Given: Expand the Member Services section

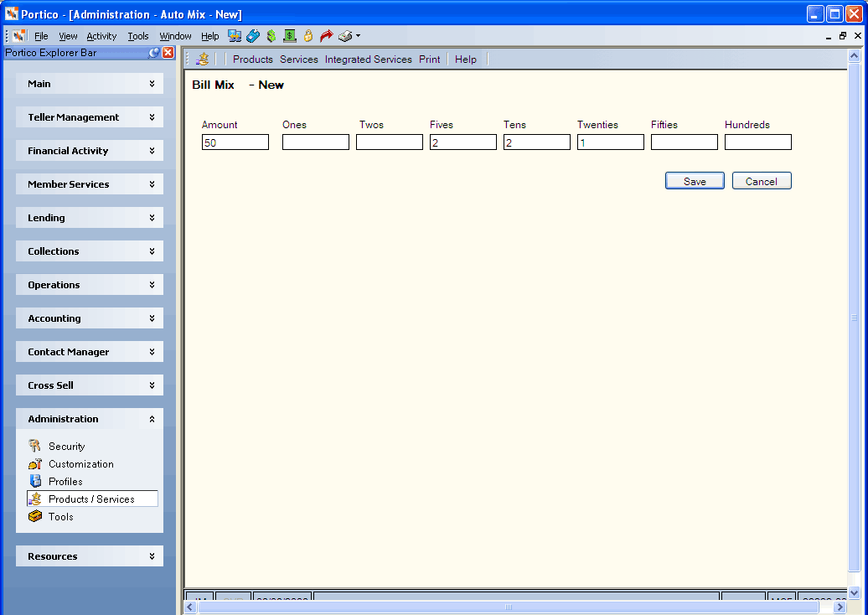Looking at the screenshot, I should 90,184.
